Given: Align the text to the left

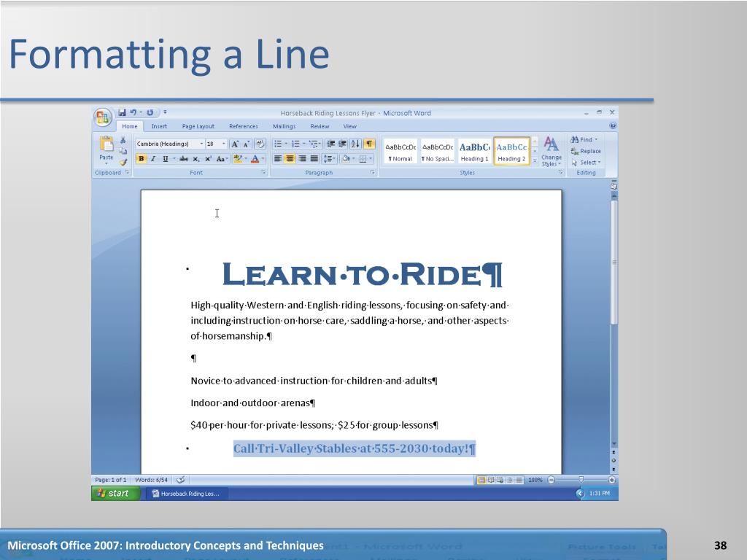Looking at the screenshot, I should pyautogui.click(x=278, y=158).
